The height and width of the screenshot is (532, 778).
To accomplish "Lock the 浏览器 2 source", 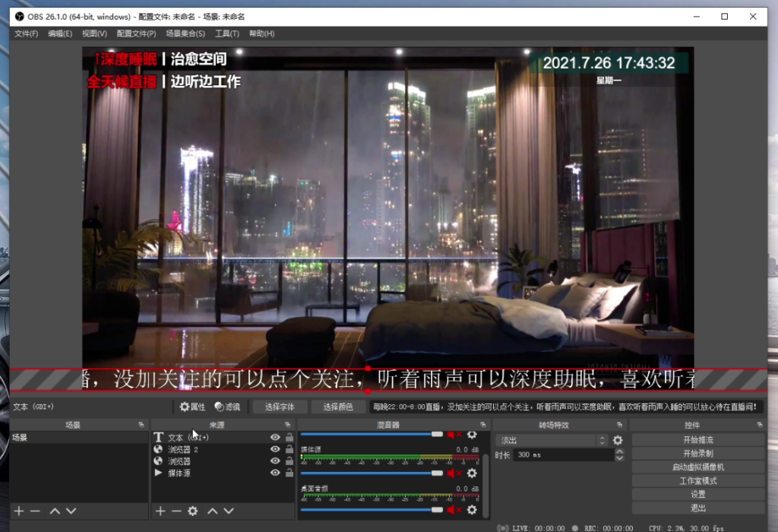I will click(x=289, y=450).
